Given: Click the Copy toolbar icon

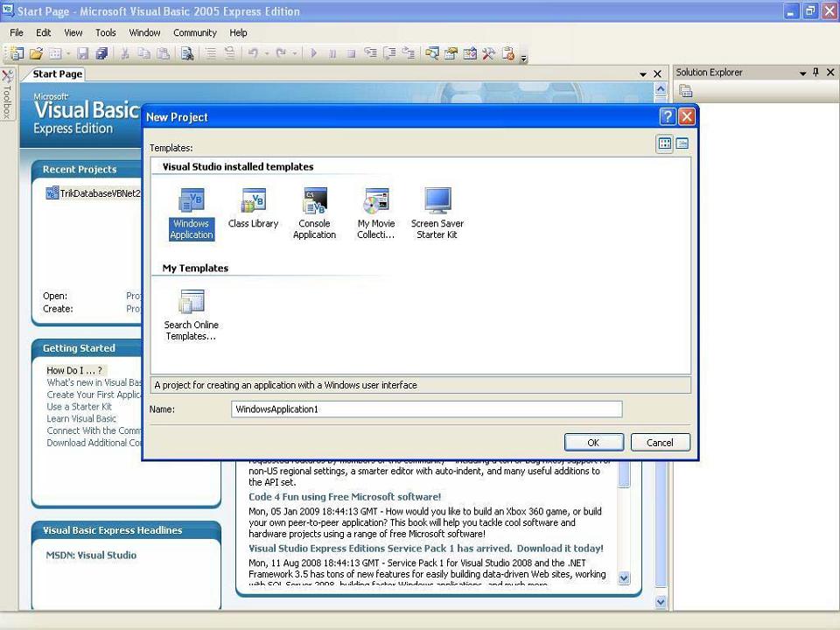Looking at the screenshot, I should (x=143, y=53).
